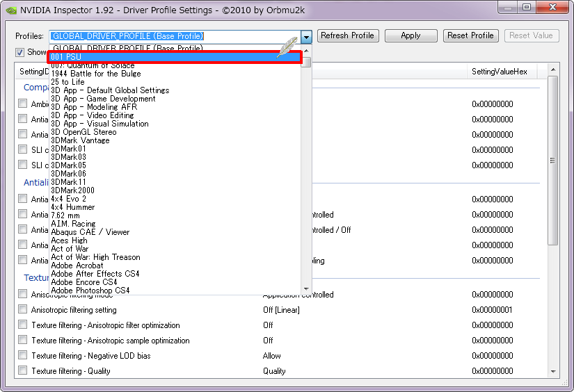Click the NVIDIA Inspector title bar icon
This screenshot has width=574, height=392.
tap(11, 10)
